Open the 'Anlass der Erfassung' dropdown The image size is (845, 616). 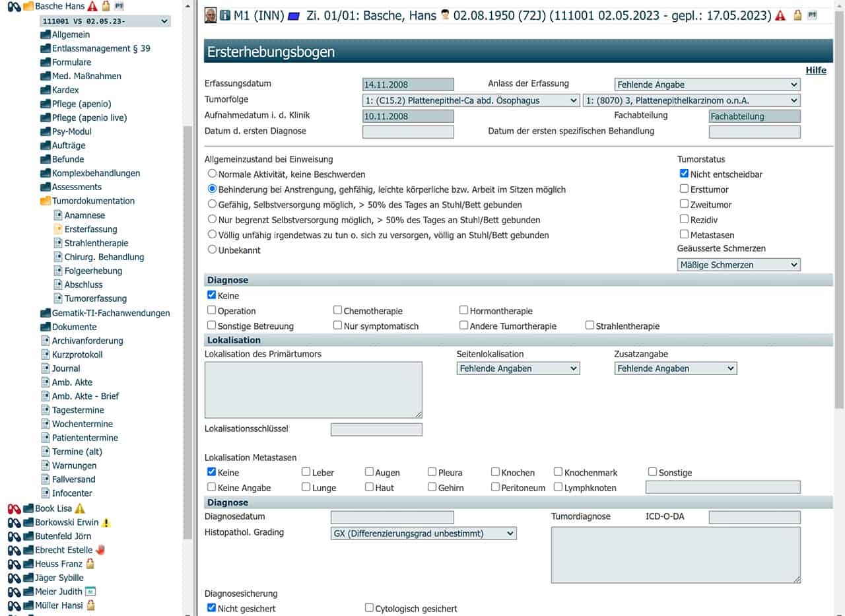tap(707, 85)
